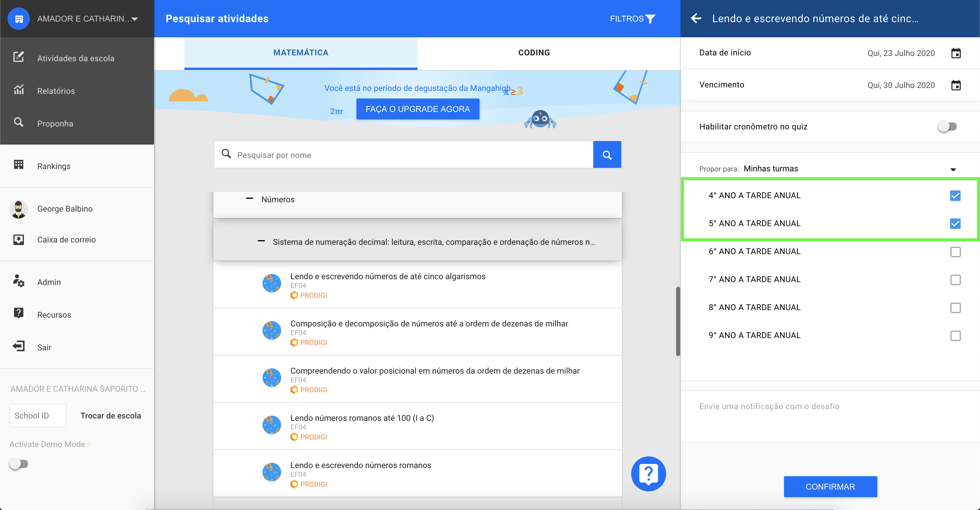Screen dimensions: 980x510
Task: Click the robot mascot in banner
Action: tap(540, 119)
